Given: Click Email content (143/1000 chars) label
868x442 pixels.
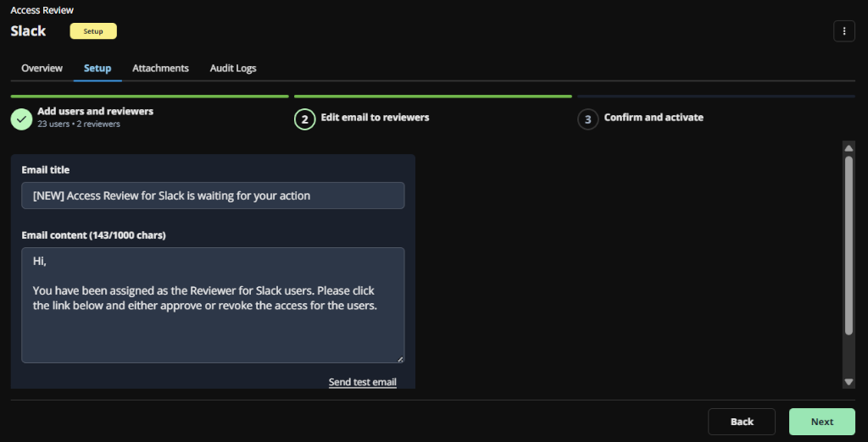Looking at the screenshot, I should coord(93,235).
